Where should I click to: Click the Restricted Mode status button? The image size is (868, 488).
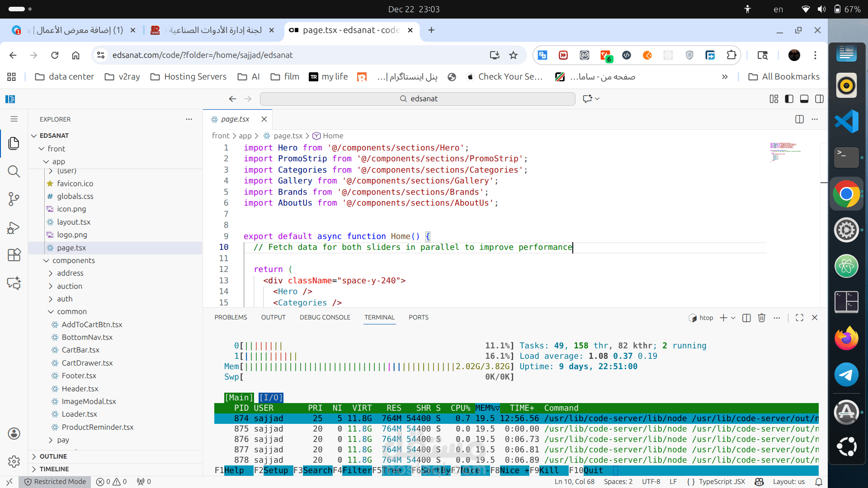pyautogui.click(x=55, y=482)
